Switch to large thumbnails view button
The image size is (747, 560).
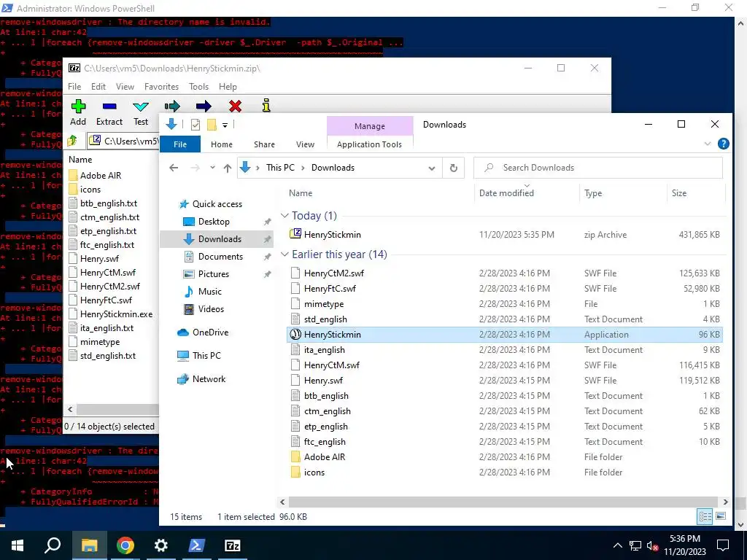721,516
